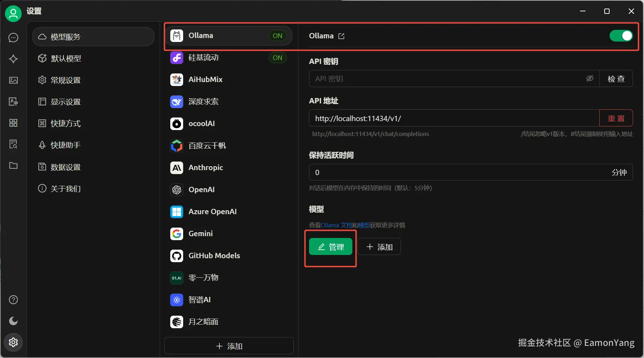Open the help question mark icon
This screenshot has height=358, width=644.
[13, 300]
